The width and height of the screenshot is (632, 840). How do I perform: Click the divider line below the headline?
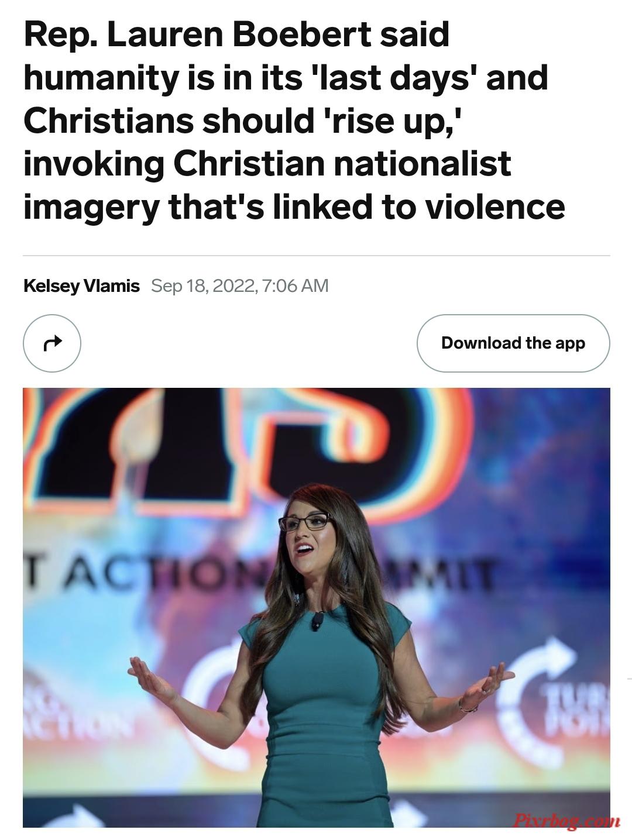[x=317, y=256]
